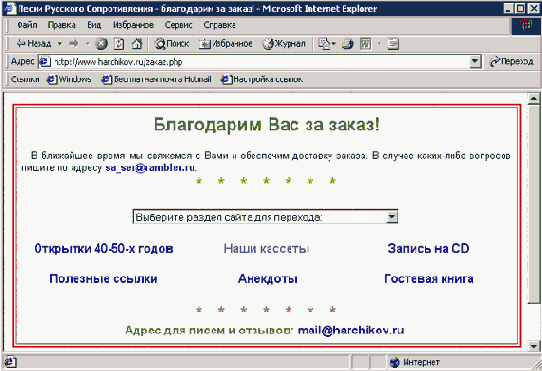542x371 pixels.
Task: Click the Windows logo throbber icon
Action: point(526,26)
